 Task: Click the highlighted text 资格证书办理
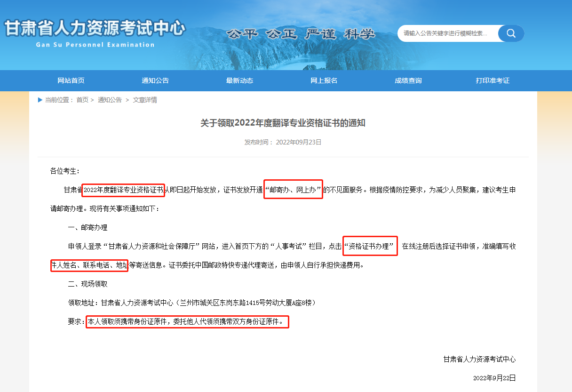click(370, 246)
